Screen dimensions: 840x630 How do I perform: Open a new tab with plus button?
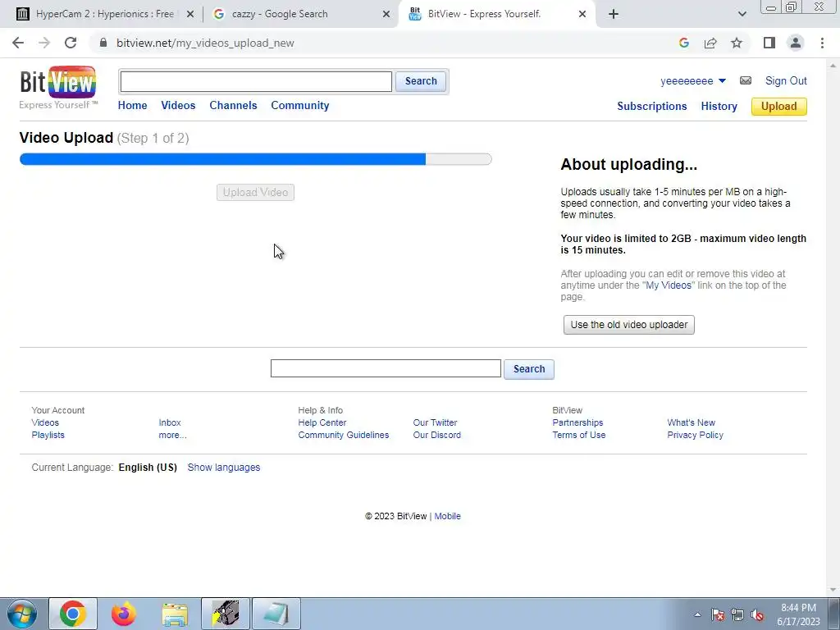pos(614,15)
